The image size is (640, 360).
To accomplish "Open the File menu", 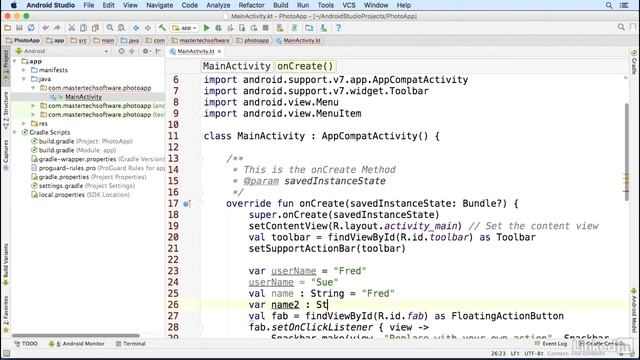I will [89, 5].
